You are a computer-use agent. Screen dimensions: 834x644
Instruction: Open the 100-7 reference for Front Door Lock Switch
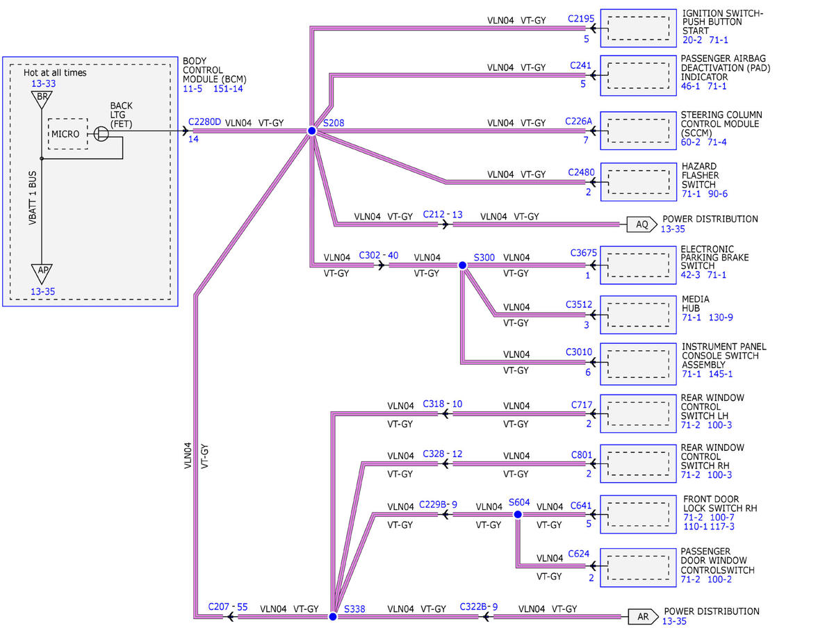722,518
